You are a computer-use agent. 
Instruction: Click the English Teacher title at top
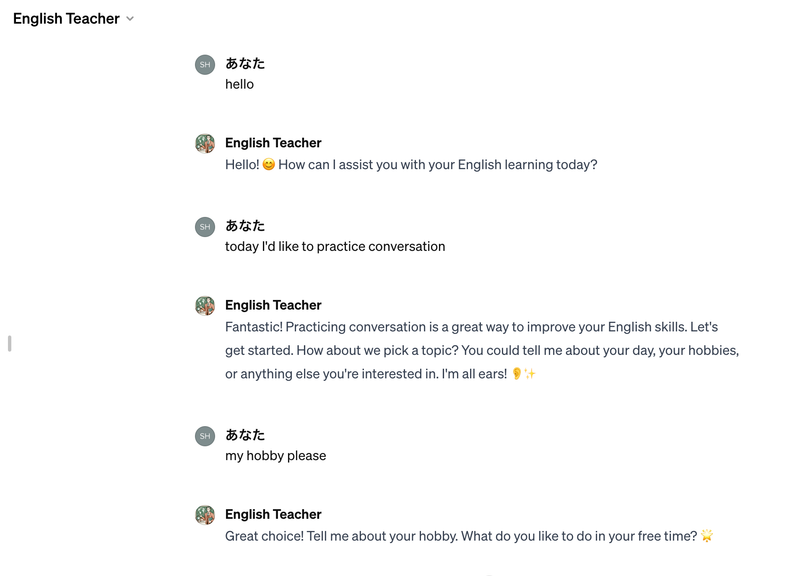[66, 19]
